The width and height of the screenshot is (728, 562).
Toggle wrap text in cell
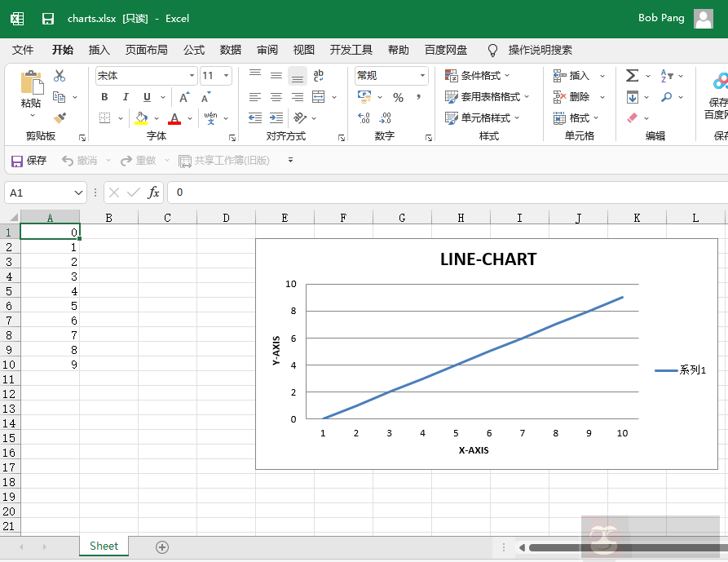(x=318, y=76)
